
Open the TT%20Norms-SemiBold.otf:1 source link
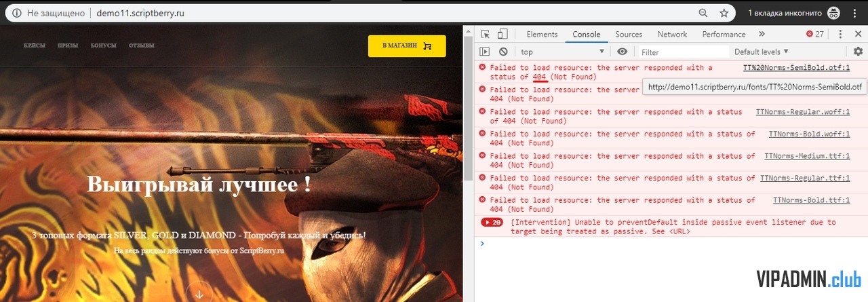coord(797,67)
